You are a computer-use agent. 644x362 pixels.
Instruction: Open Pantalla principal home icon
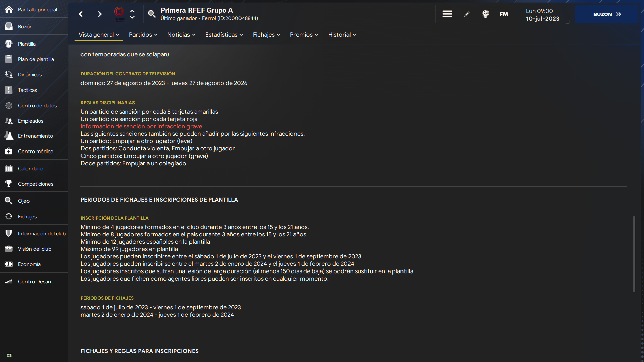click(9, 9)
